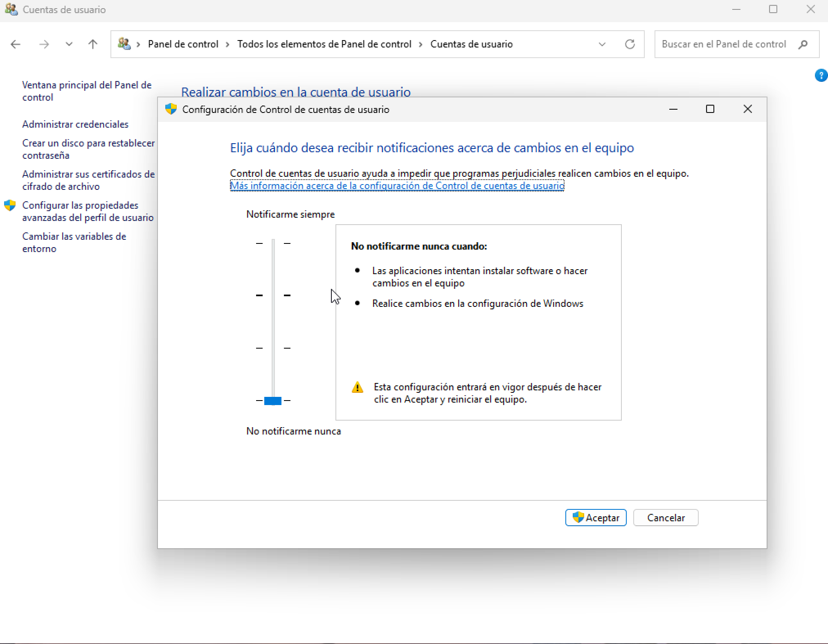
Task: Set UAC slider to third notch from top
Action: [273, 348]
